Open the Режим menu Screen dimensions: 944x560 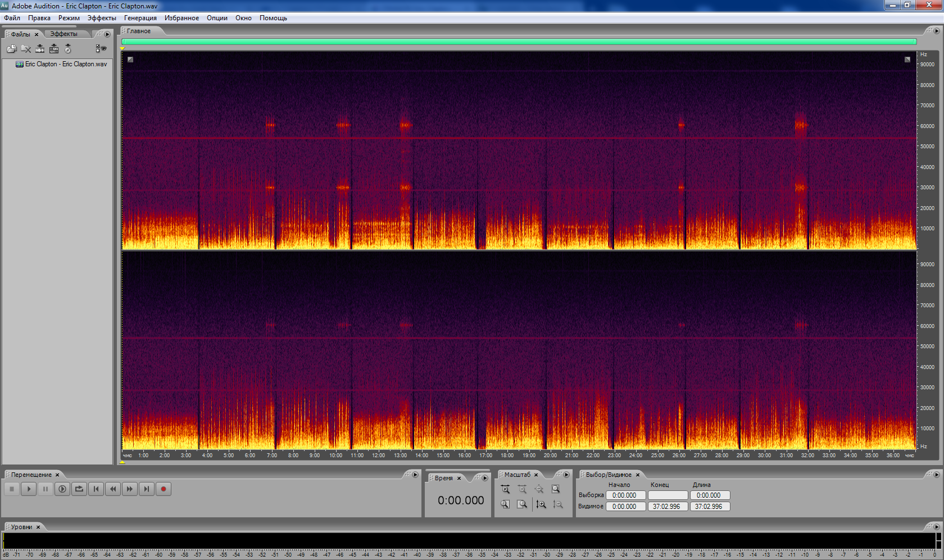coord(69,18)
